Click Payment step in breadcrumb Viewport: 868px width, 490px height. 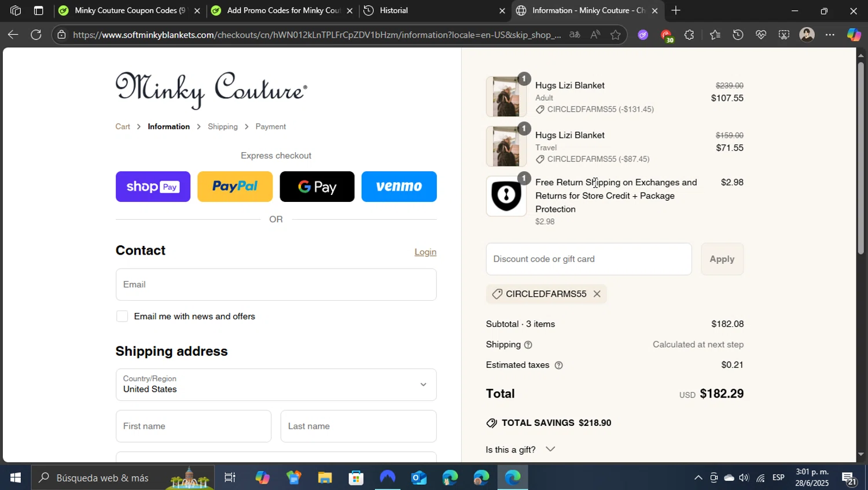[x=271, y=127]
